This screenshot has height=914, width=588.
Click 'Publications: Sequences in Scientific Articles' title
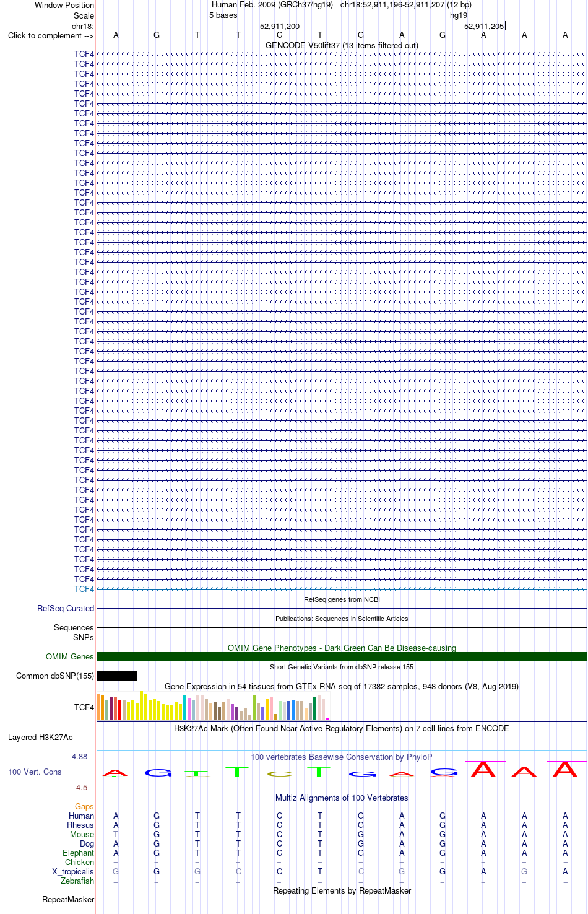tap(342, 619)
